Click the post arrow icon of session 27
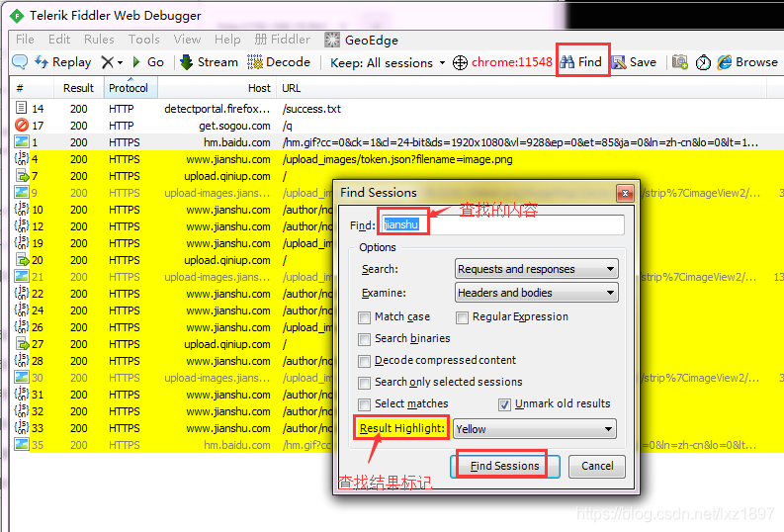 click(23, 343)
